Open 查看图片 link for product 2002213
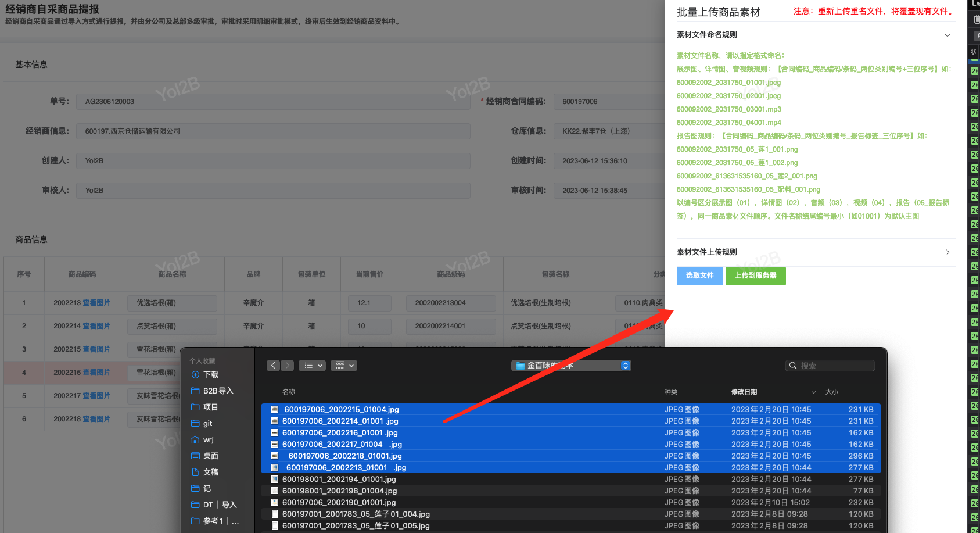Viewport: 980px width, 533px height. point(96,303)
